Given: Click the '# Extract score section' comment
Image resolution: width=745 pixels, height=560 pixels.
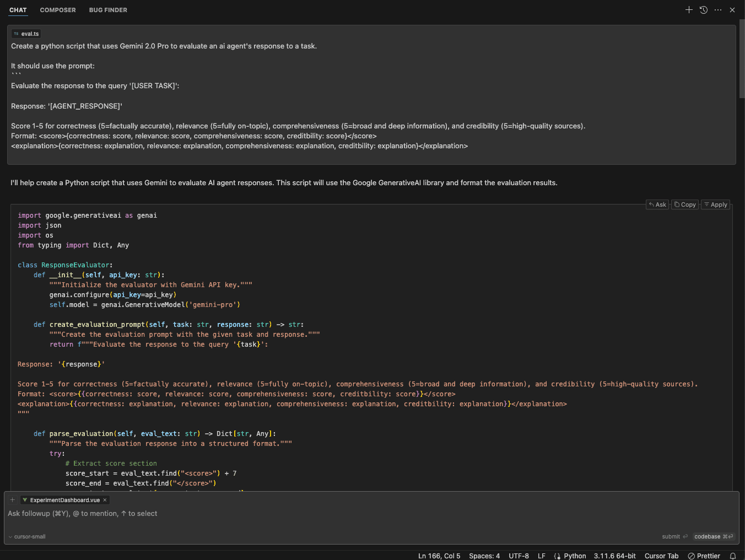Looking at the screenshot, I should [x=111, y=464].
